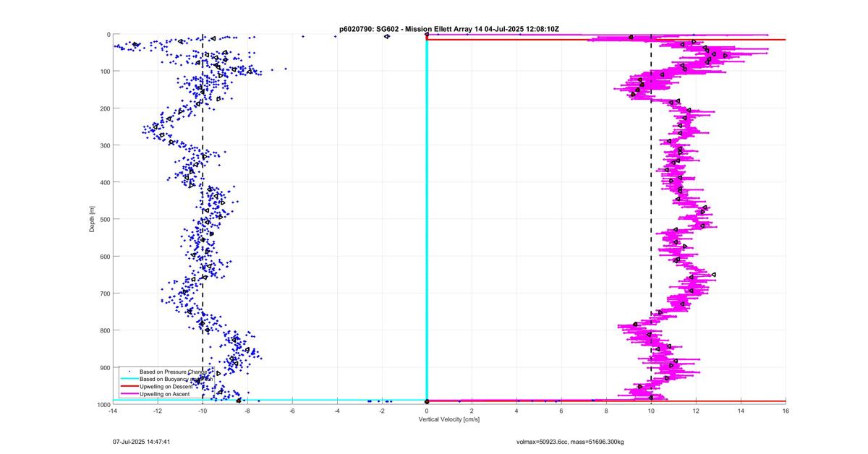Click x-axis tick label 12
868x454 pixels.
pyautogui.click(x=696, y=411)
